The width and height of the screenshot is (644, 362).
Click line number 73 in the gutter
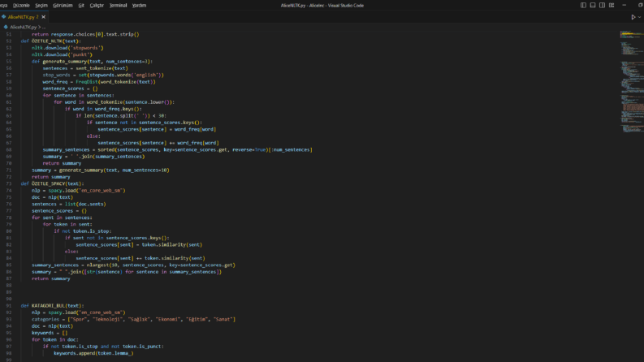pyautogui.click(x=9, y=183)
